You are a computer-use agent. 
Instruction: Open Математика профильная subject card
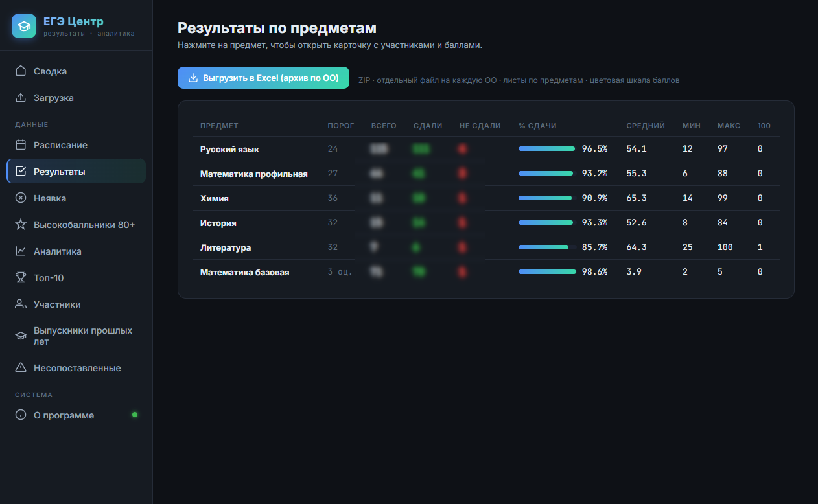pos(486,174)
